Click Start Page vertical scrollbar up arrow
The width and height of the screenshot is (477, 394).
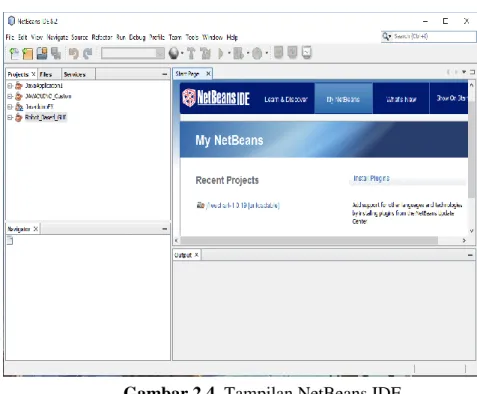point(471,85)
